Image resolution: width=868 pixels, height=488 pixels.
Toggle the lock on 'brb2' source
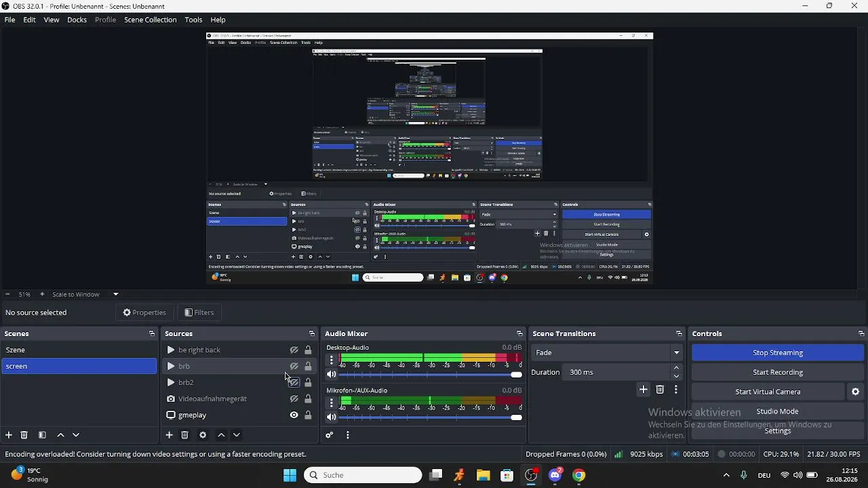[308, 383]
